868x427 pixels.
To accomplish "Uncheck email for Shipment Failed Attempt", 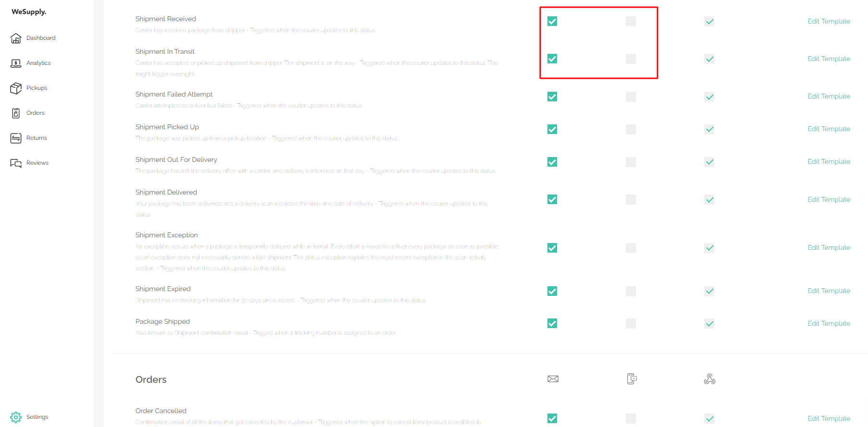I will point(552,97).
